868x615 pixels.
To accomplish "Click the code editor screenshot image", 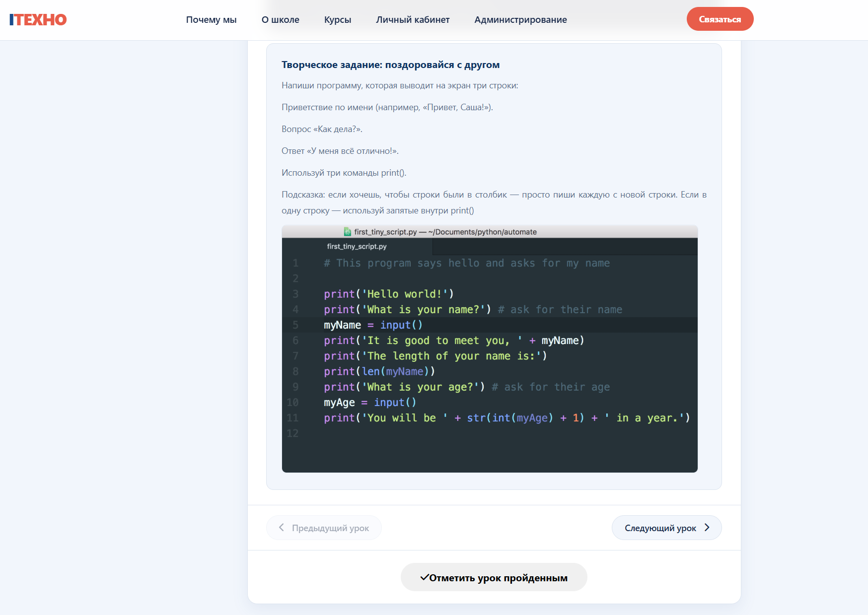I will pyautogui.click(x=490, y=349).
